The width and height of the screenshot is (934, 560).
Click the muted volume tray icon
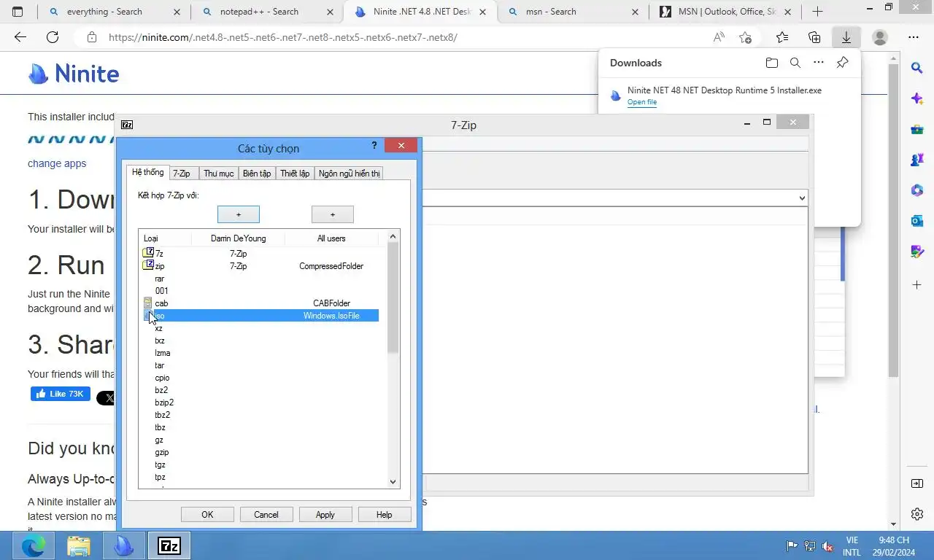click(x=827, y=546)
